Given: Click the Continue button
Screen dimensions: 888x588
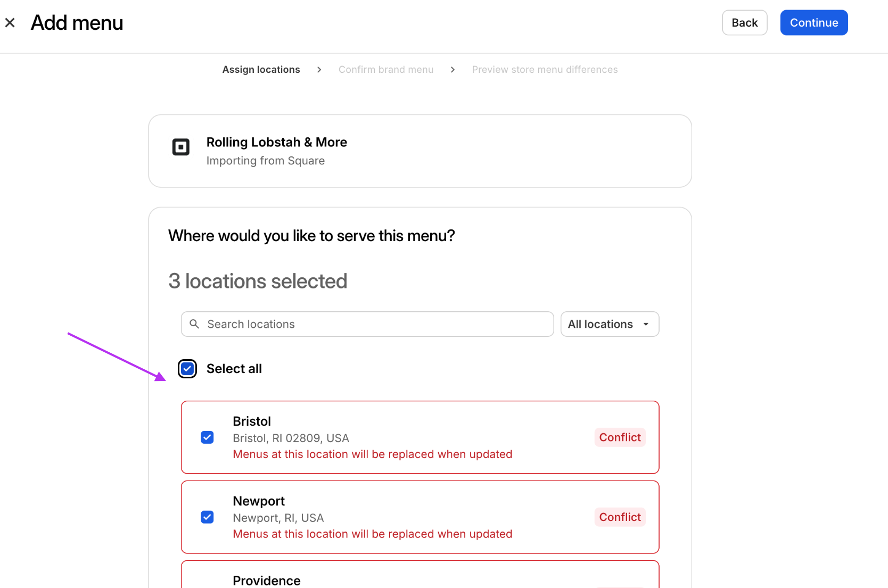Looking at the screenshot, I should coord(813,23).
